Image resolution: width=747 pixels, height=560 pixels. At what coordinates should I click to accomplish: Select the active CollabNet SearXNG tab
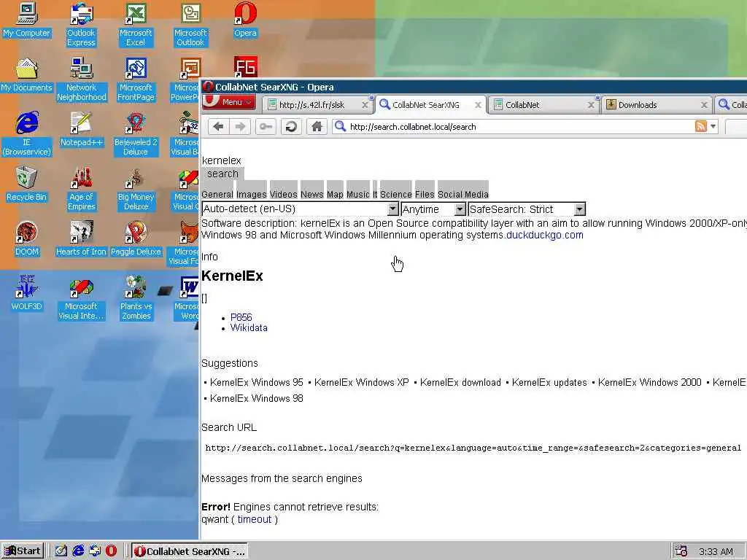click(430, 105)
